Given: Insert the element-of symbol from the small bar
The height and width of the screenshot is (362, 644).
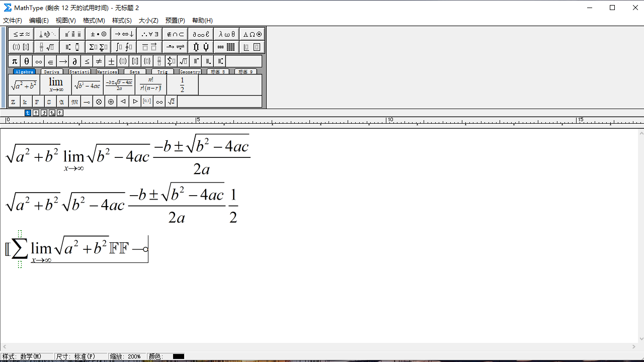Looking at the screenshot, I should 51,61.
